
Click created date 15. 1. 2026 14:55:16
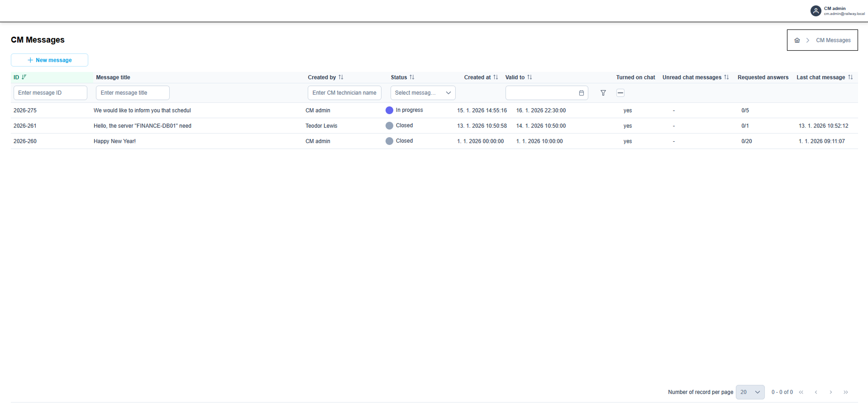(482, 110)
